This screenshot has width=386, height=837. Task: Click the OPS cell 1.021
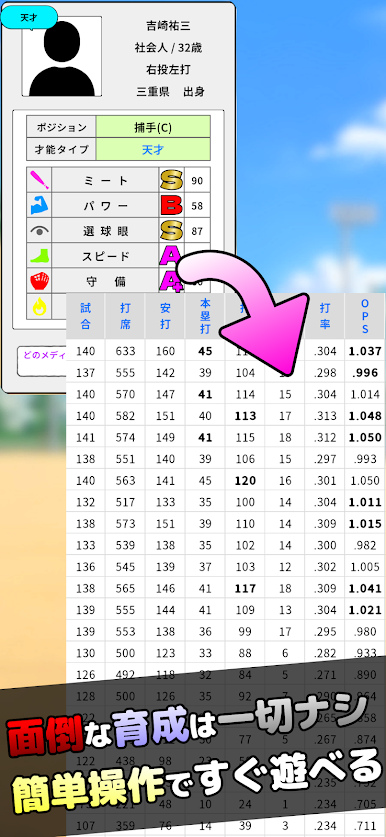365,610
